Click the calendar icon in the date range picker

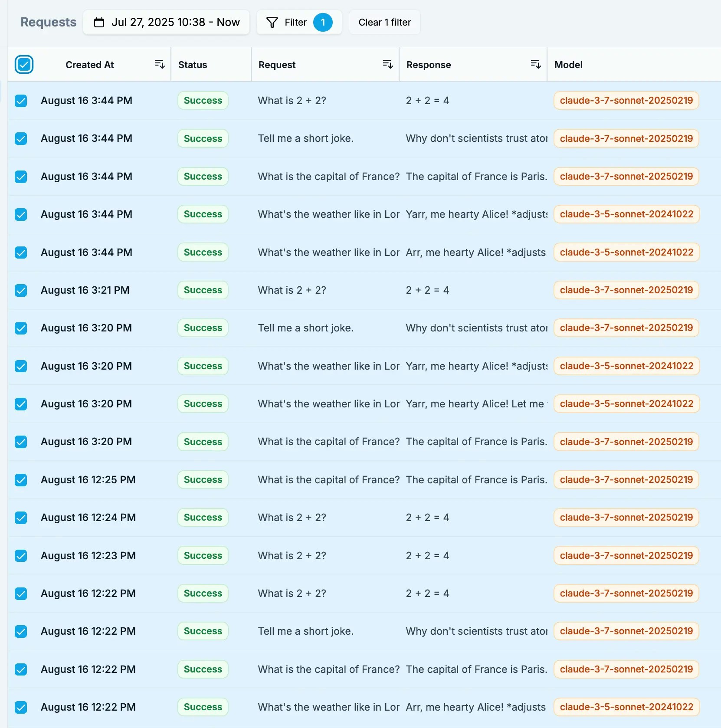coord(99,22)
